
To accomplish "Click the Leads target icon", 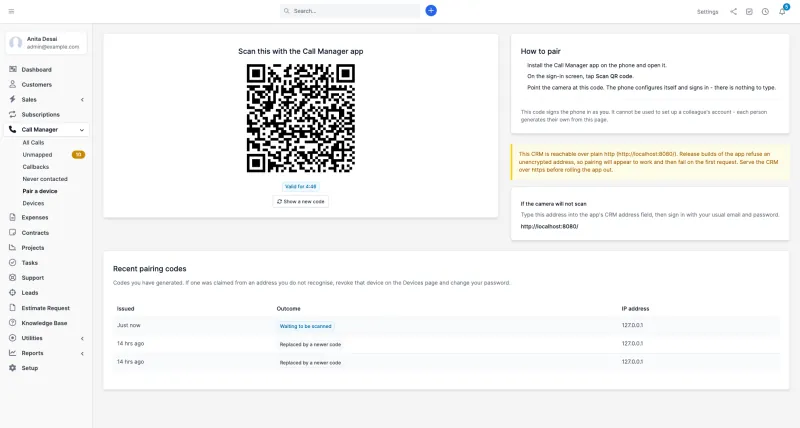I will pyautogui.click(x=13, y=293).
